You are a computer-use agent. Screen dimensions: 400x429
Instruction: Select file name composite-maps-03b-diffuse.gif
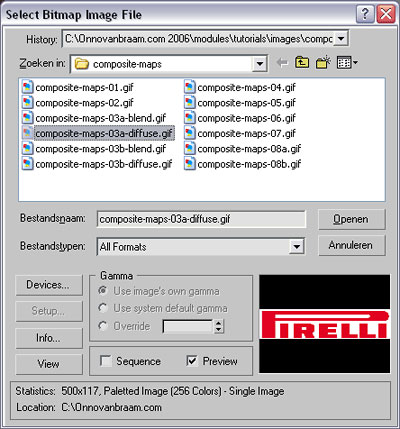104,164
